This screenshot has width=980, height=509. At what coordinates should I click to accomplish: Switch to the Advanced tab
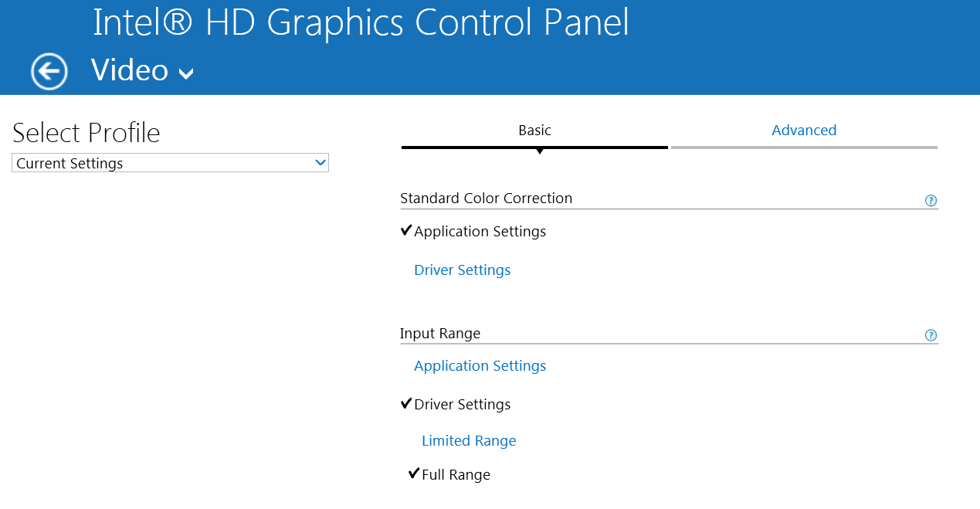[x=804, y=131]
